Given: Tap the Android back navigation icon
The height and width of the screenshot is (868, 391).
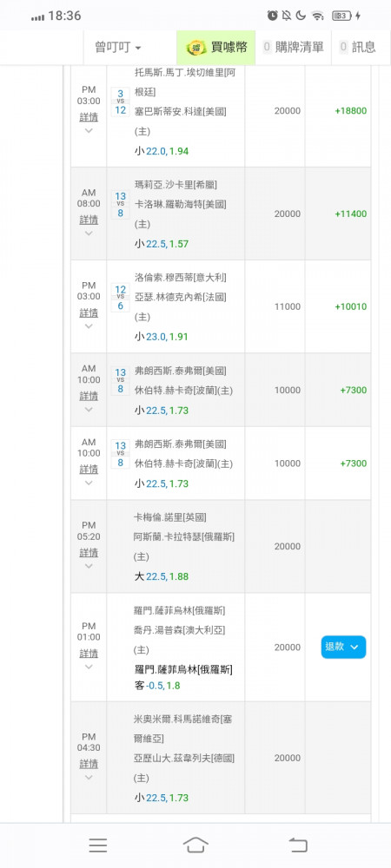Looking at the screenshot, I should click(x=297, y=845).
